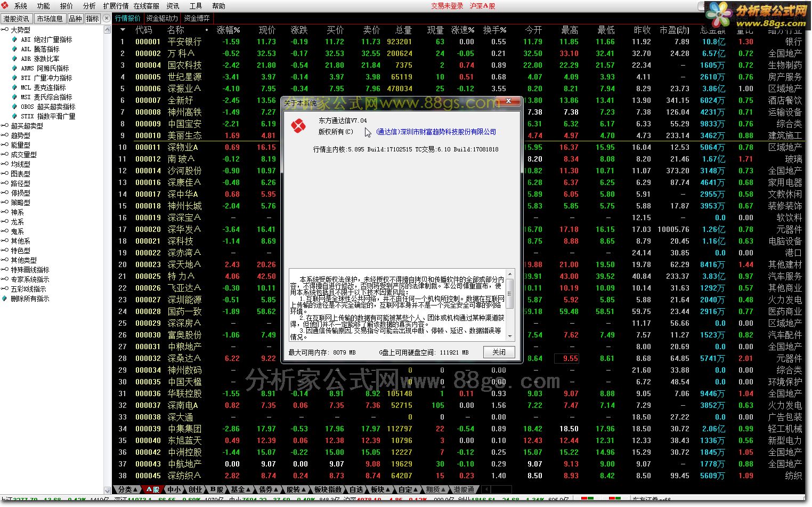812x507 pixels.
Task: Open the 报价 menu
Action: coord(67,6)
